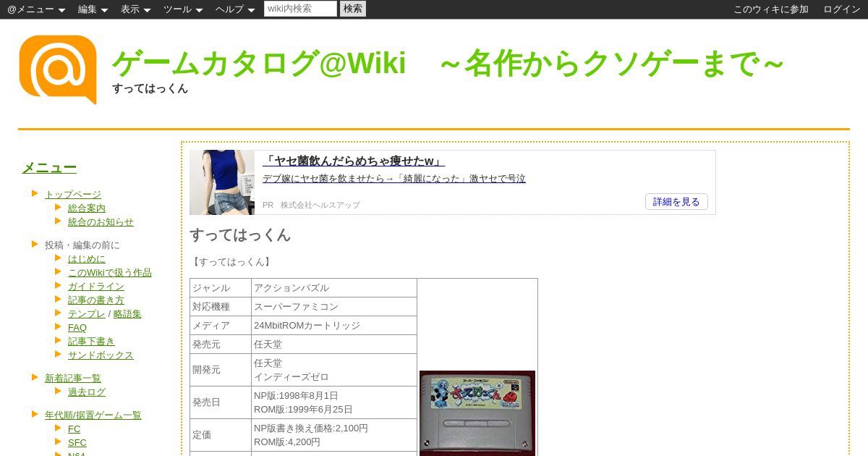Open SFC sidebar link
Image resolution: width=868 pixels, height=456 pixels.
click(77, 442)
